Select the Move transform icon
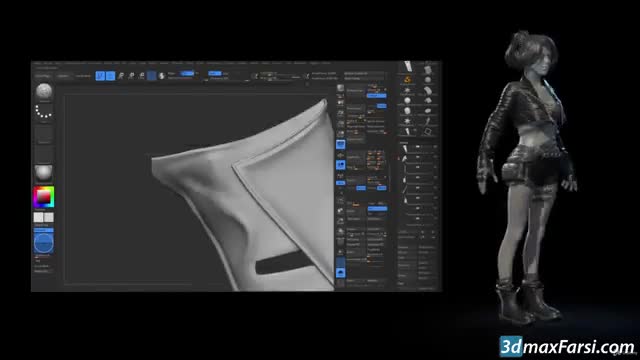The image size is (640, 360). coord(121,76)
